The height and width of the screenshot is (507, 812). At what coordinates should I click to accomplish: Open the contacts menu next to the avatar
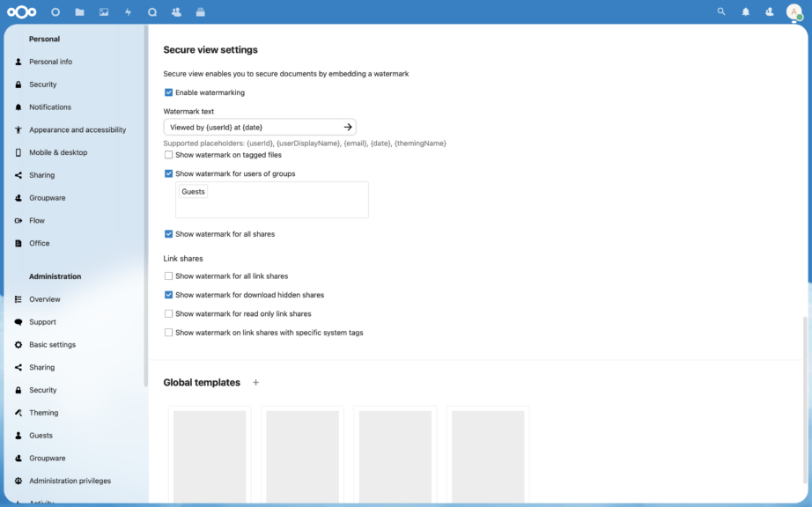pos(769,11)
